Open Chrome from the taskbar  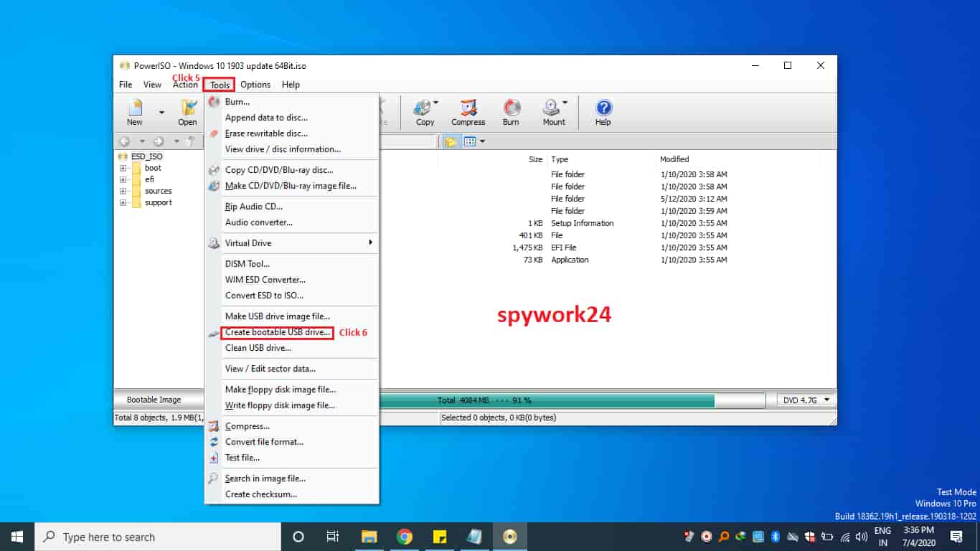coord(405,536)
